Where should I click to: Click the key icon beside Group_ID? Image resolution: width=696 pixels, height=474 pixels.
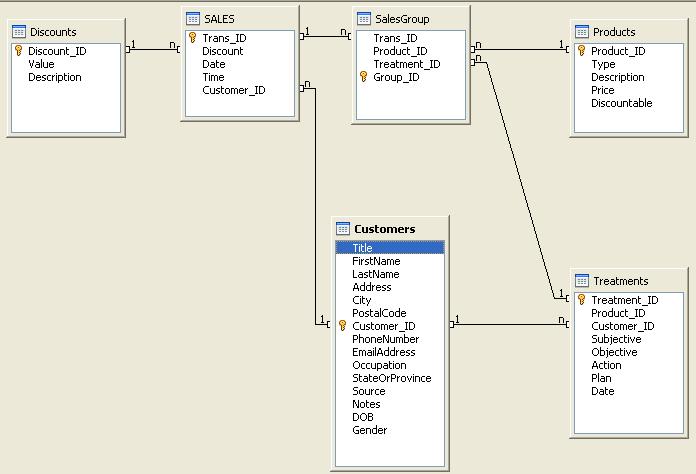click(364, 77)
